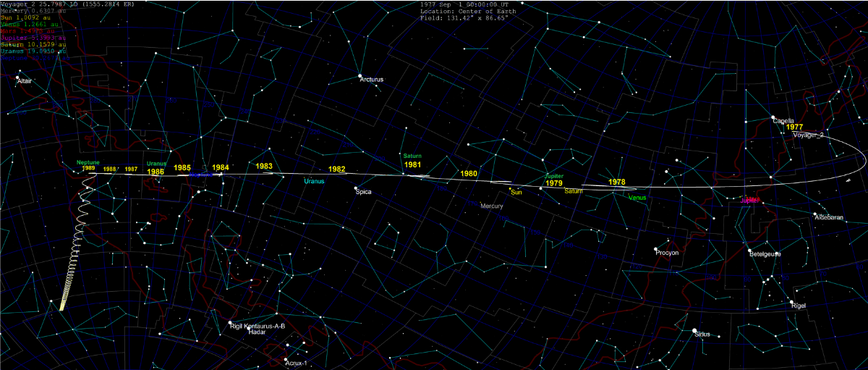Select the 1983 year marker
868x370 pixels.
[264, 167]
